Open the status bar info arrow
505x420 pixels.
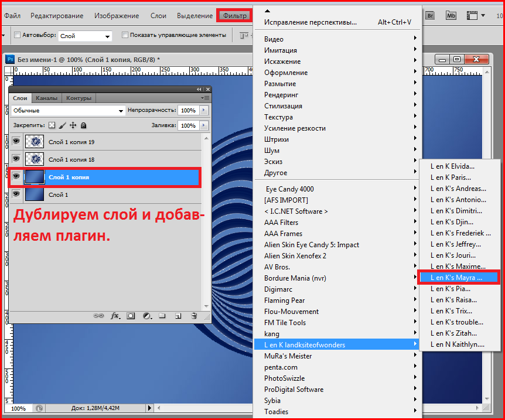149,408
